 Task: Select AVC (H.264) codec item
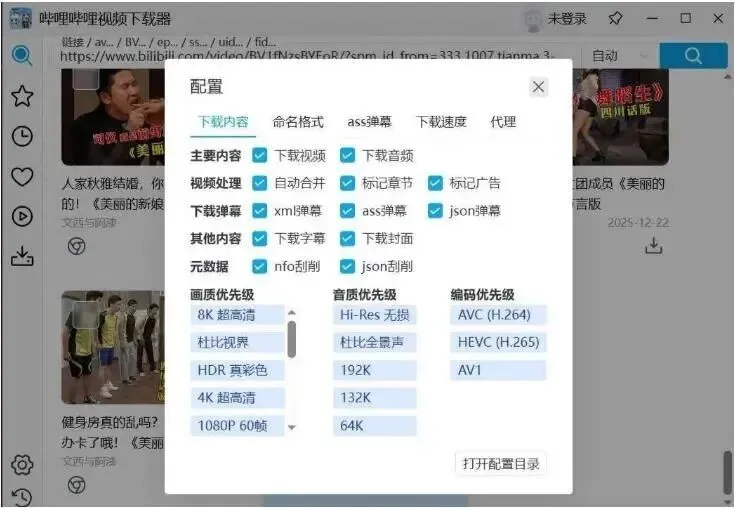click(x=498, y=314)
